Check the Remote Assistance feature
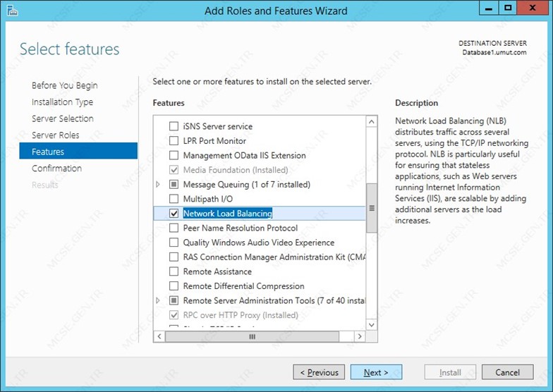This screenshot has width=553, height=392. [174, 271]
